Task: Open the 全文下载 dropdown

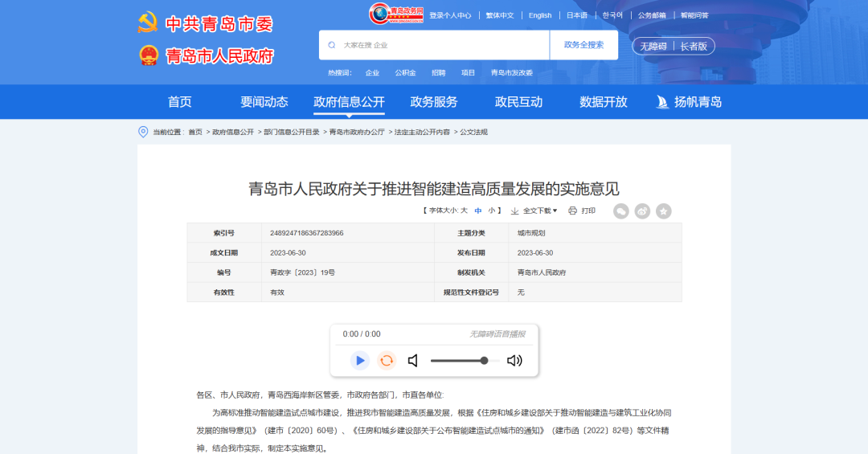Action: click(540, 211)
